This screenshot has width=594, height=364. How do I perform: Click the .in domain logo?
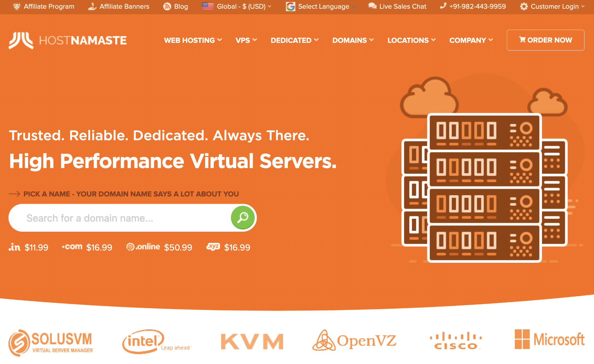(x=14, y=247)
